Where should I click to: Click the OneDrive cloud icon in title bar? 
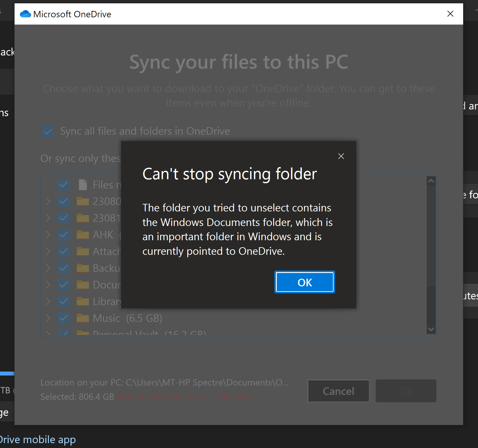[x=25, y=14]
